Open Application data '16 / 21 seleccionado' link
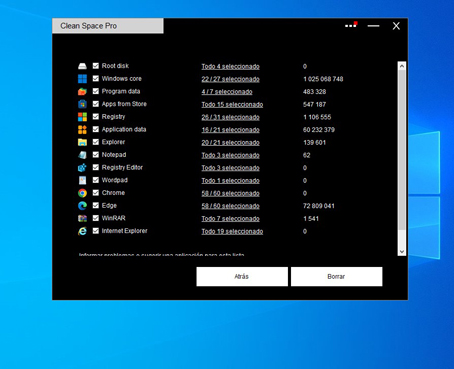Screen dimensions: 454x369 click(230, 130)
